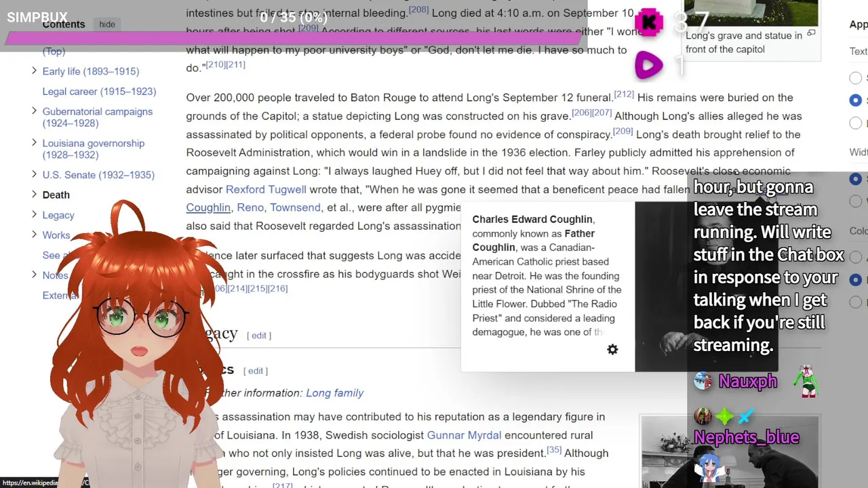Go to Legal career (1915–1923) entry
This screenshot has height=488, width=868.
(99, 91)
